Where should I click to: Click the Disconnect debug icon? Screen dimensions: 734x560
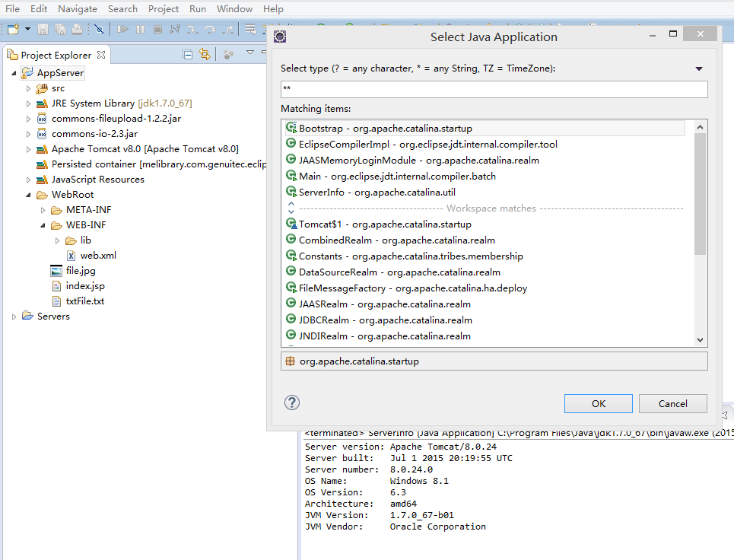pyautogui.click(x=175, y=29)
